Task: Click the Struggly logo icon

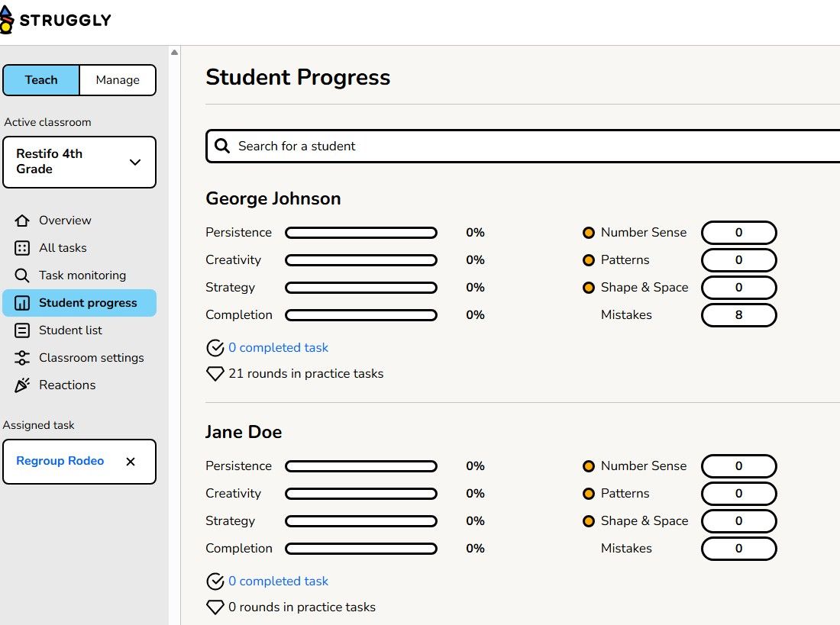Action: pyautogui.click(x=11, y=18)
